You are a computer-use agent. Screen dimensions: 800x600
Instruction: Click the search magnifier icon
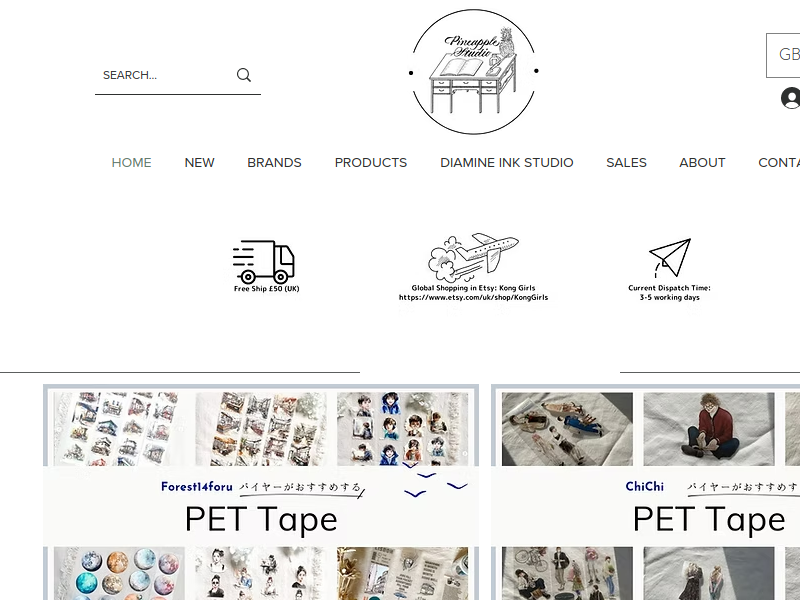(x=244, y=75)
